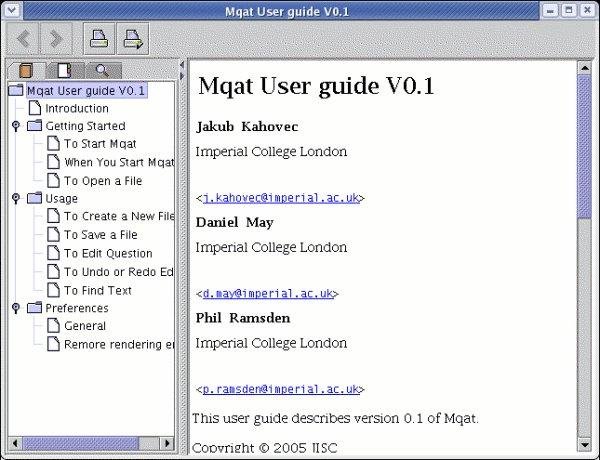Click page icon beside General

[53, 326]
